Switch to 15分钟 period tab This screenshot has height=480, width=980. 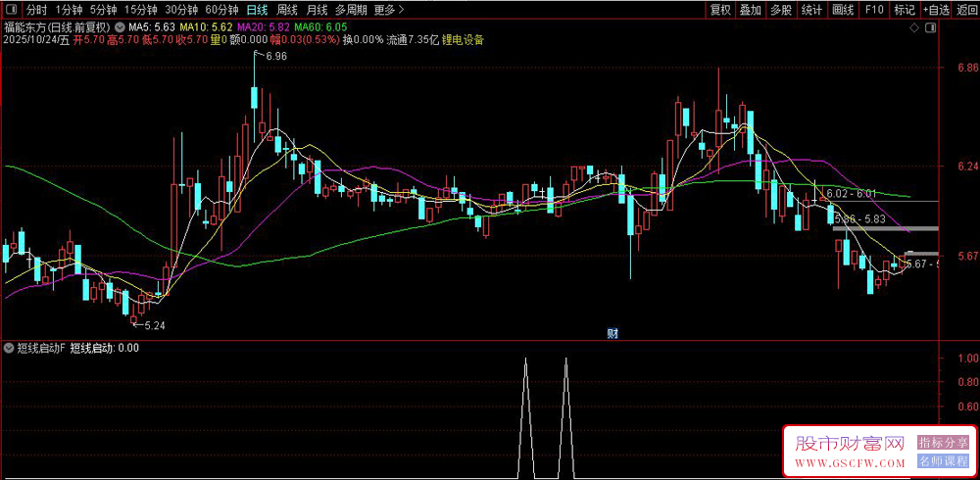pos(140,10)
